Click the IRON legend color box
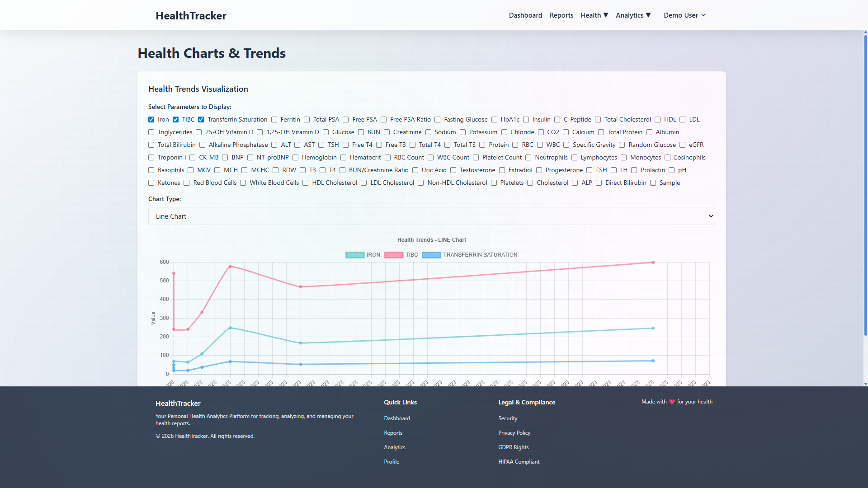Image resolution: width=868 pixels, height=488 pixels. pos(355,255)
